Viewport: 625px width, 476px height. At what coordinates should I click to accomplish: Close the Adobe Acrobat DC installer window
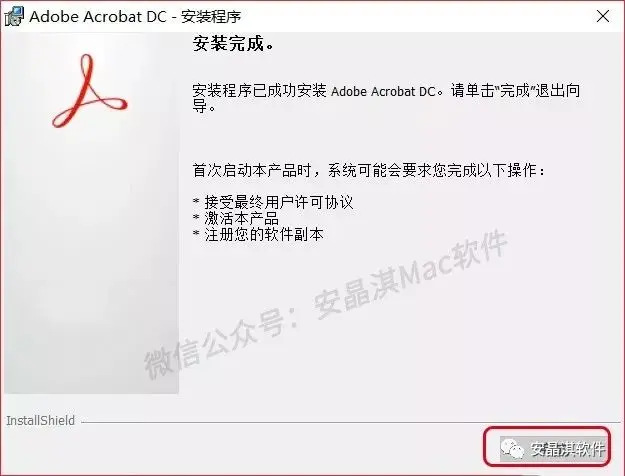coord(603,16)
